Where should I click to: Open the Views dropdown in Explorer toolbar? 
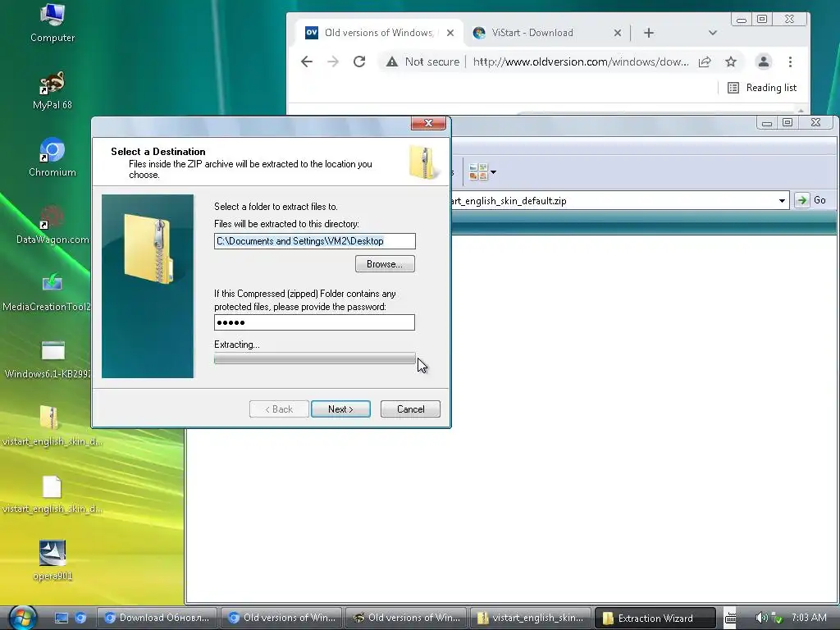tap(482, 172)
